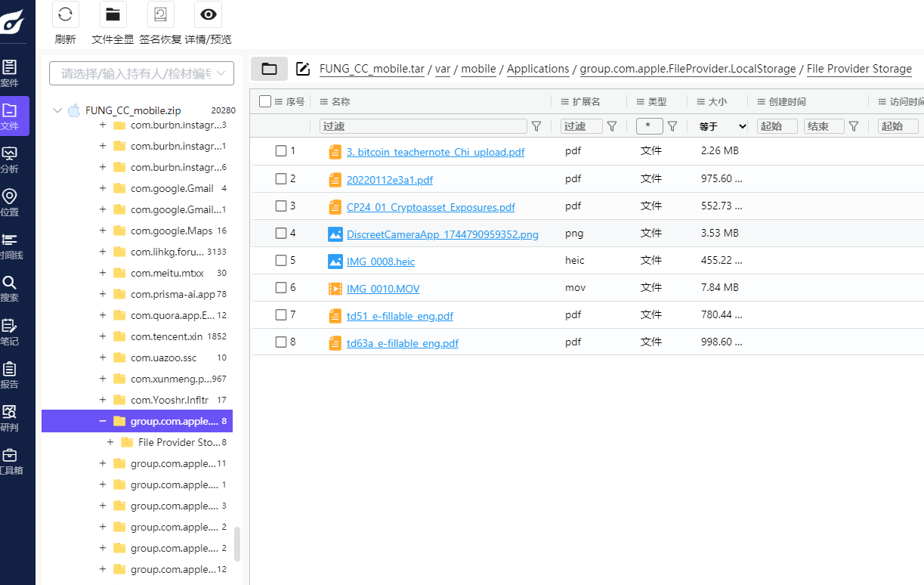This screenshot has width=924, height=585.
Task: Expand the com.Yooshr.Infltr folder
Action: [102, 400]
